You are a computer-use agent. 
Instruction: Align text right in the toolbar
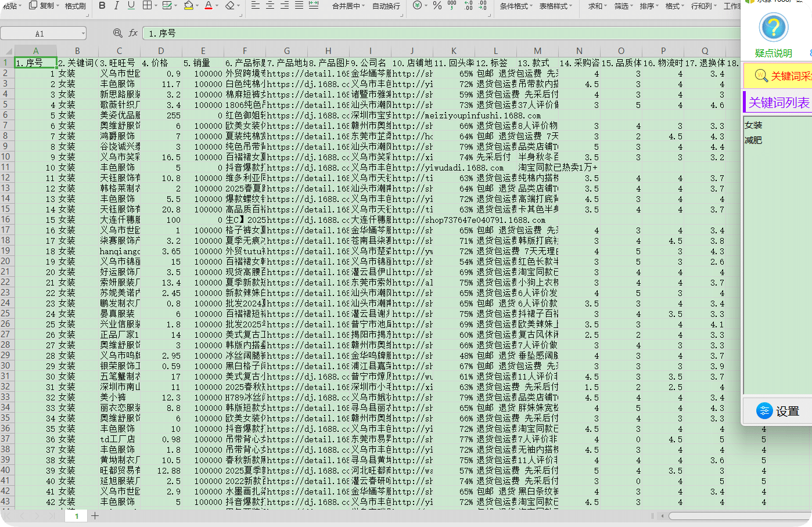coord(285,6)
